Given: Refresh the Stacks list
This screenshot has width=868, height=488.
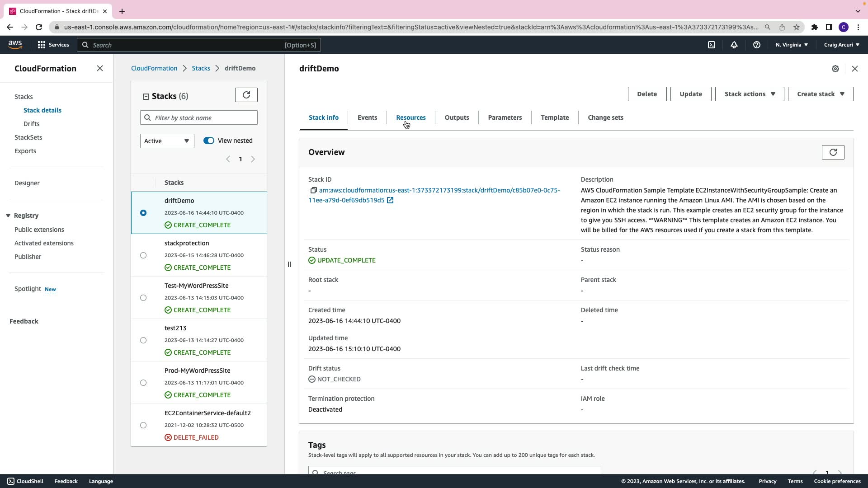Looking at the screenshot, I should pos(246,95).
